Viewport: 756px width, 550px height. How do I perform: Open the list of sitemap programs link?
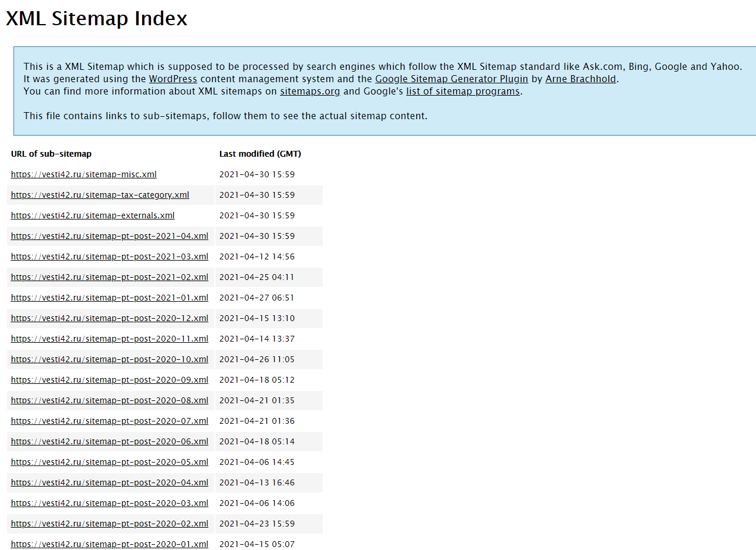click(x=463, y=91)
